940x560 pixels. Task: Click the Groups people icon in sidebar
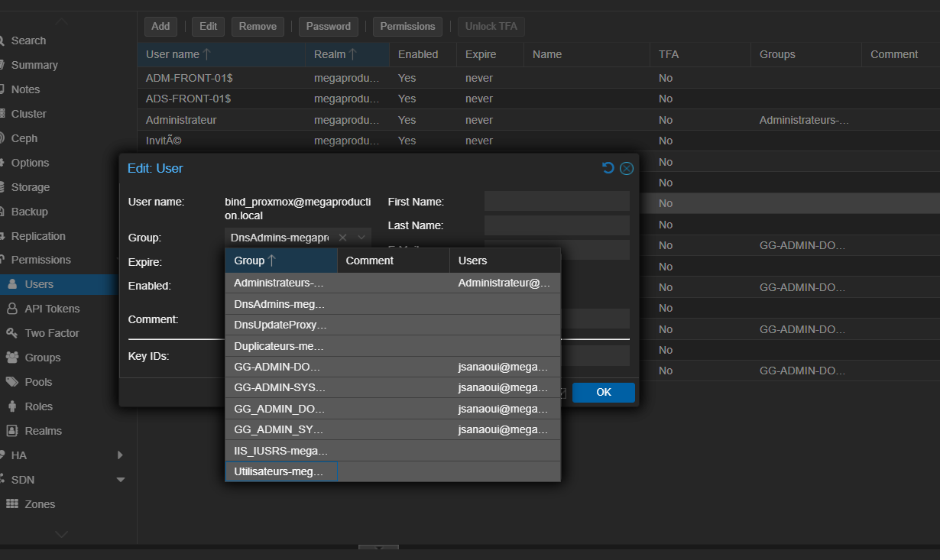(11, 358)
